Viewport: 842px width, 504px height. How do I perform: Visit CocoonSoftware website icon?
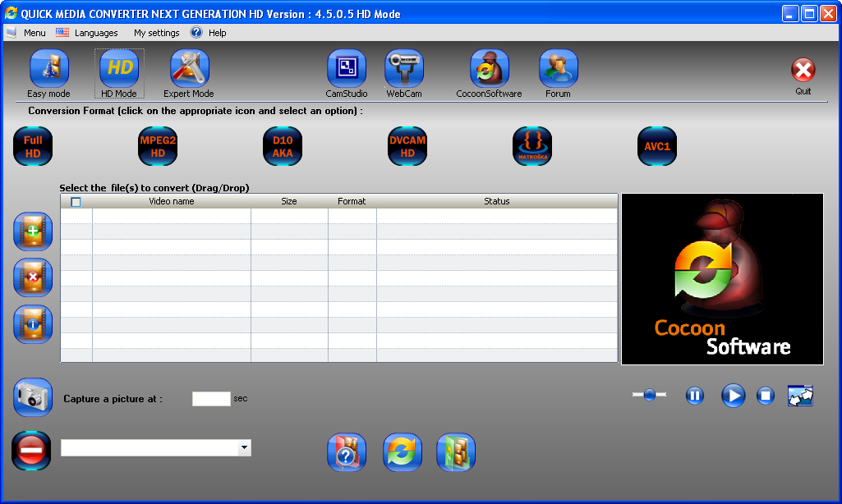point(489,68)
